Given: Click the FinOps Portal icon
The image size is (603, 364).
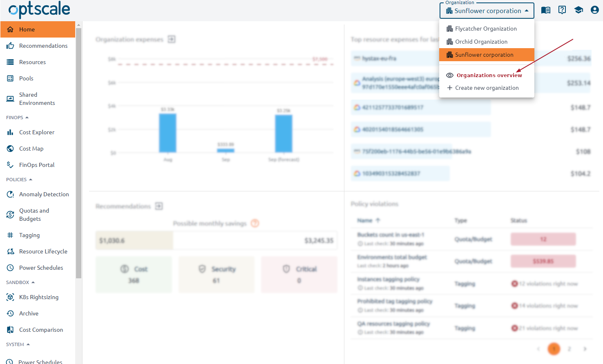Looking at the screenshot, I should 10,165.
